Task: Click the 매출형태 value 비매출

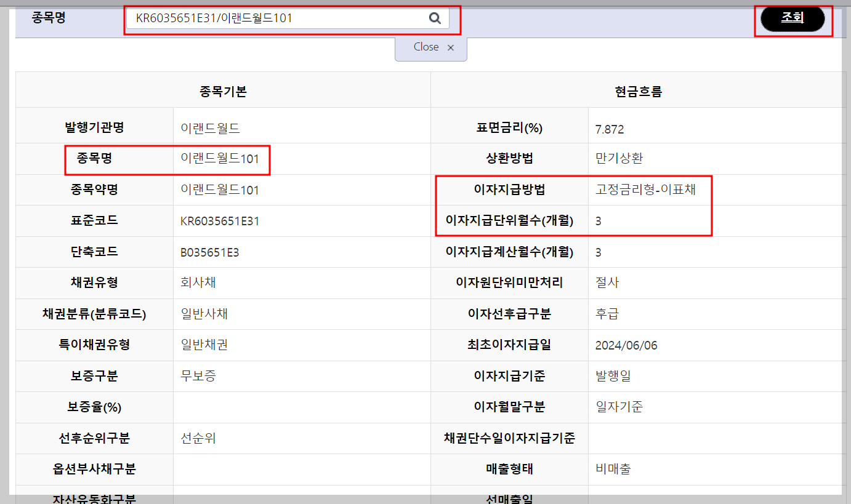Action: tap(613, 469)
